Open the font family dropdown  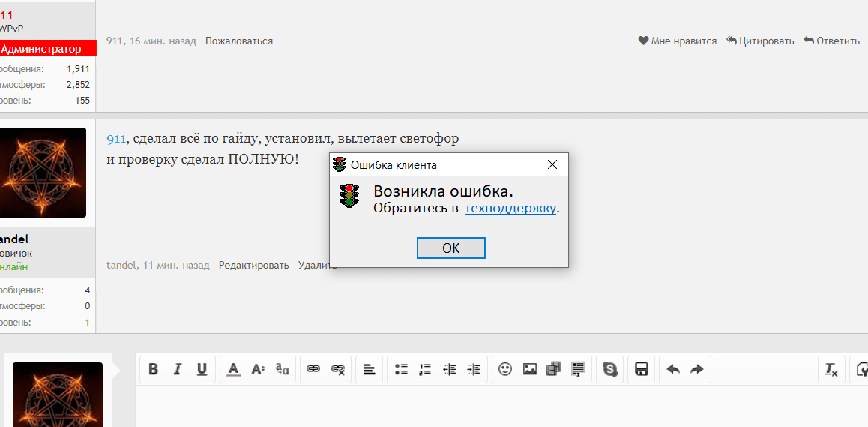click(282, 369)
